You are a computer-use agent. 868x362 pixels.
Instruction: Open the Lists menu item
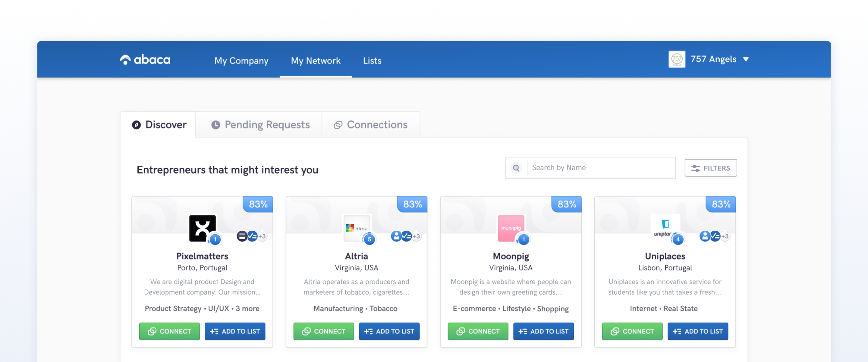pos(372,61)
